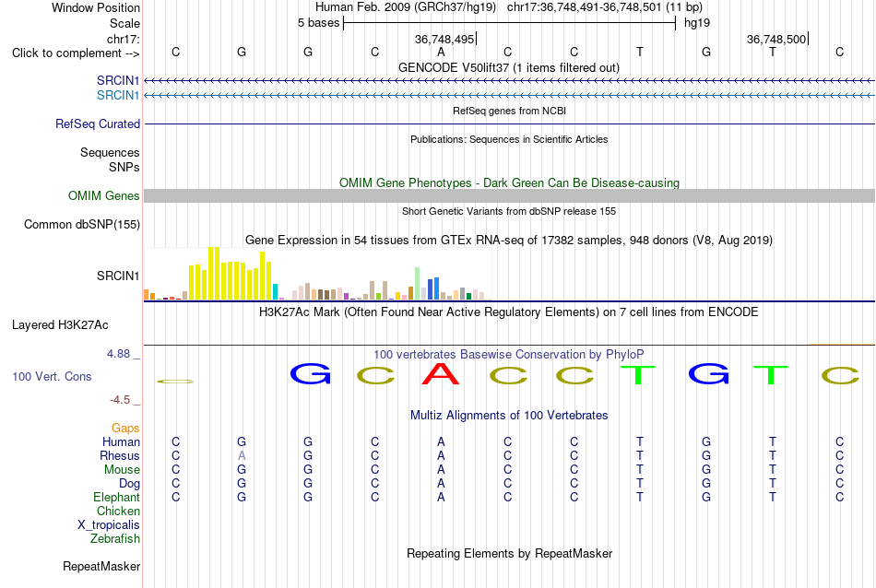Open the 'H3K27Ac Mark' ENCODE track title
The width and height of the screenshot is (876, 588).
pos(509,312)
